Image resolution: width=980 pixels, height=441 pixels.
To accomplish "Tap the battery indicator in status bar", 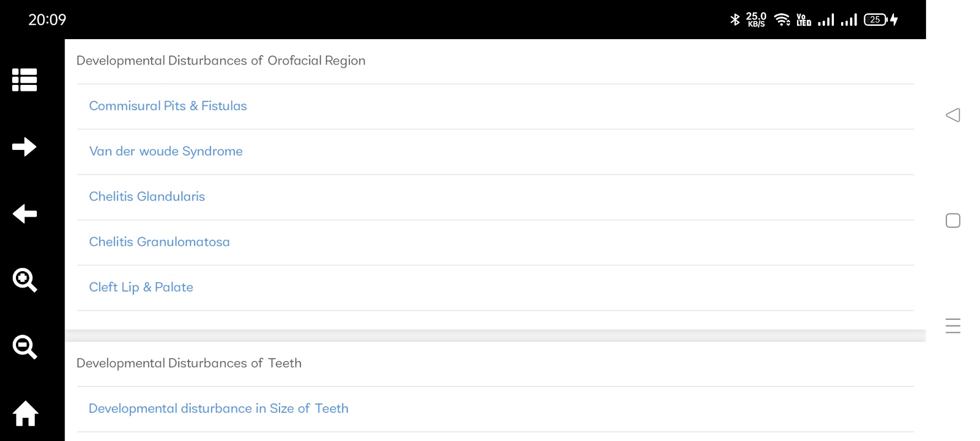I will click(x=876, y=20).
